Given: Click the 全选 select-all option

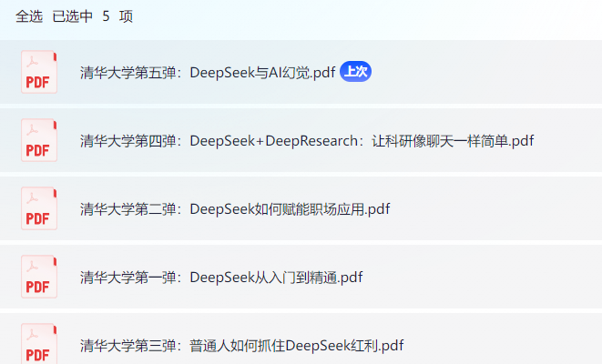Looking at the screenshot, I should (x=29, y=16).
